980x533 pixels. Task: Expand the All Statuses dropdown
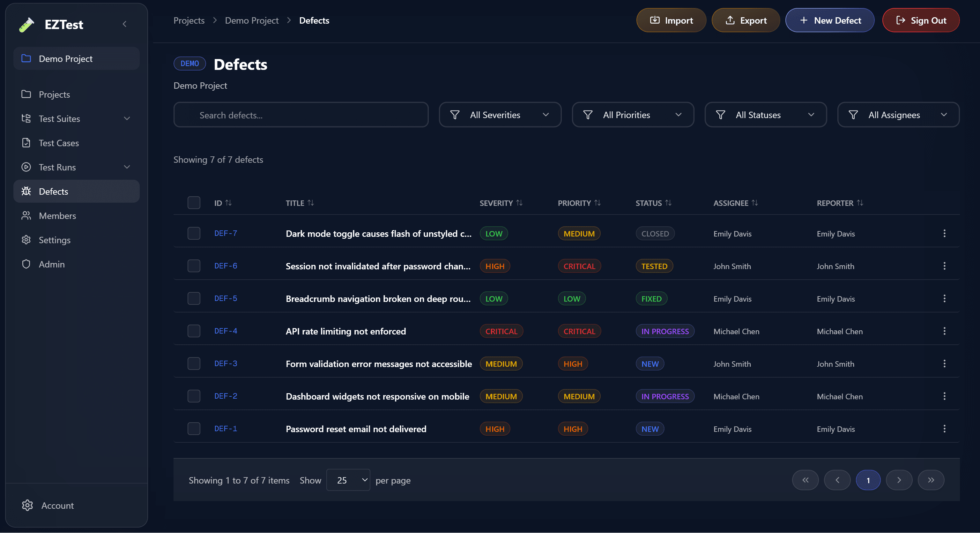click(765, 115)
